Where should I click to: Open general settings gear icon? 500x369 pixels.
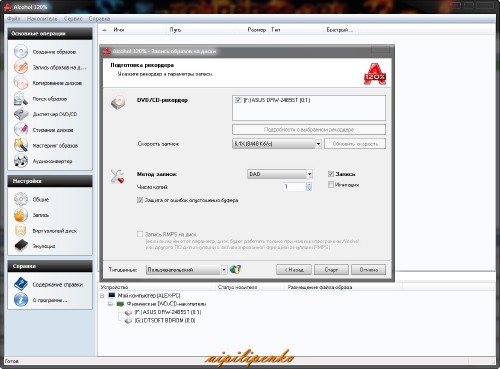[21, 199]
